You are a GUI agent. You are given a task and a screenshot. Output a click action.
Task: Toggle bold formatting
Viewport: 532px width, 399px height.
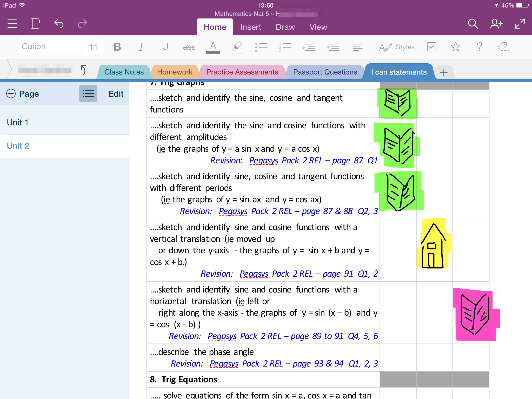click(117, 47)
